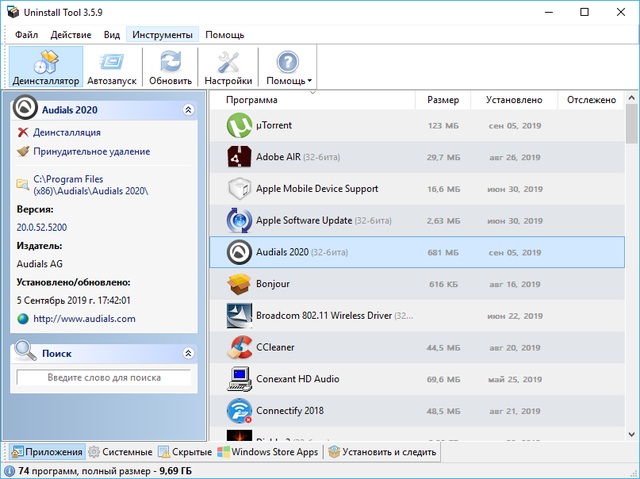The height and width of the screenshot is (479, 640).
Task: Sort list by Размер column header
Action: point(443,100)
